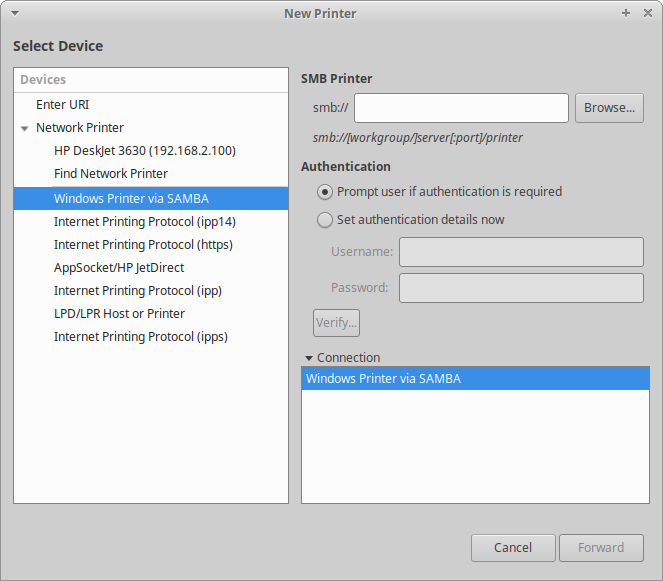Select Enter URI in Devices list
The height and width of the screenshot is (581, 663).
(63, 105)
